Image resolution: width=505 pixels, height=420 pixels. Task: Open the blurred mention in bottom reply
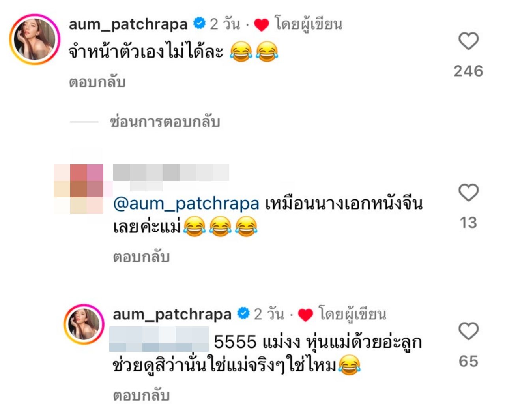159,339
